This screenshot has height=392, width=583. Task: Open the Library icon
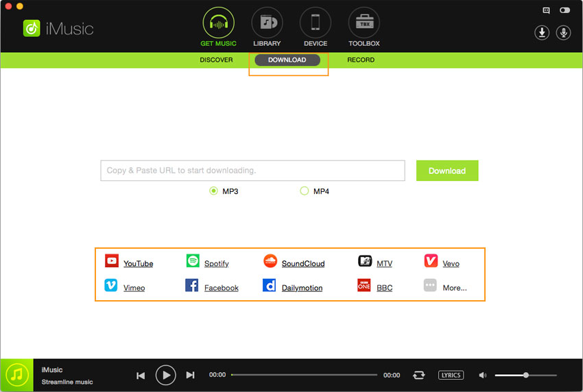pos(267,23)
